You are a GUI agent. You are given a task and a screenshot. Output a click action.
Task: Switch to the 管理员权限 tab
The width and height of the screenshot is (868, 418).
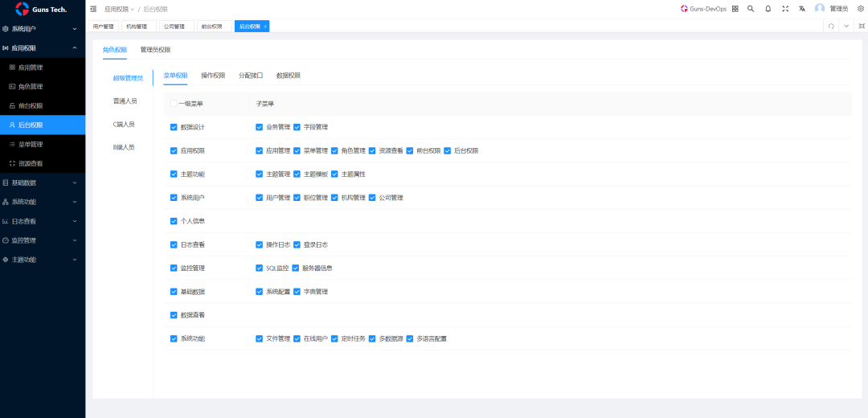coord(155,50)
